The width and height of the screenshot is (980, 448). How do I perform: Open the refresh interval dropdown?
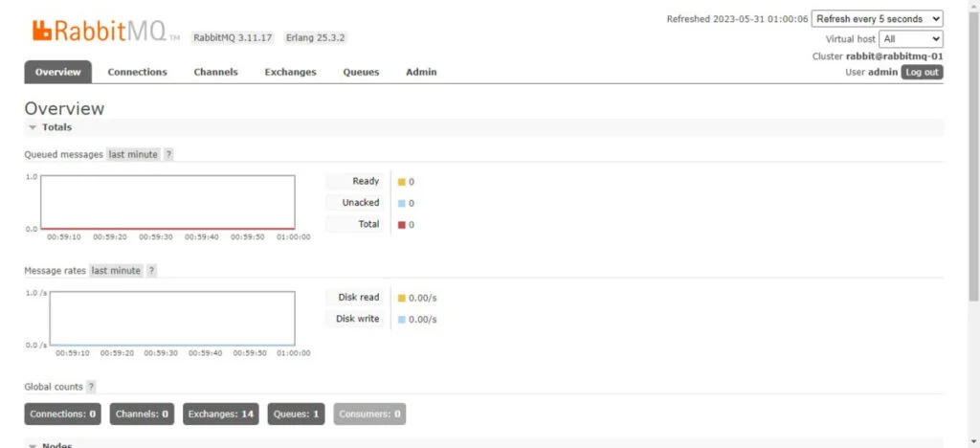coord(878,19)
